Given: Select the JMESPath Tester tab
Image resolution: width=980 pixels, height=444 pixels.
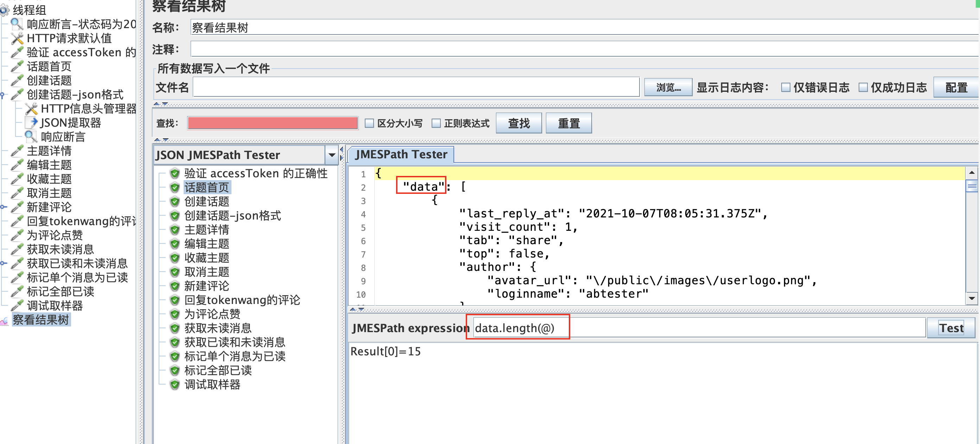Looking at the screenshot, I should point(401,155).
